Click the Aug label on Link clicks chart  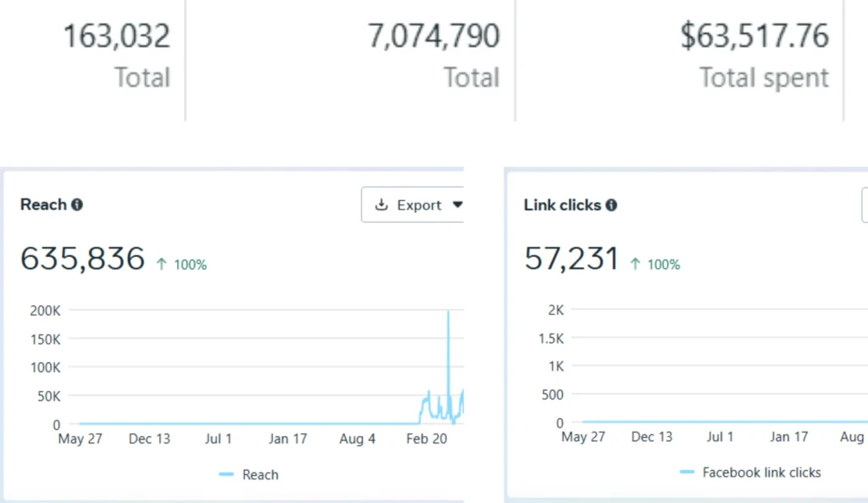coord(851,437)
